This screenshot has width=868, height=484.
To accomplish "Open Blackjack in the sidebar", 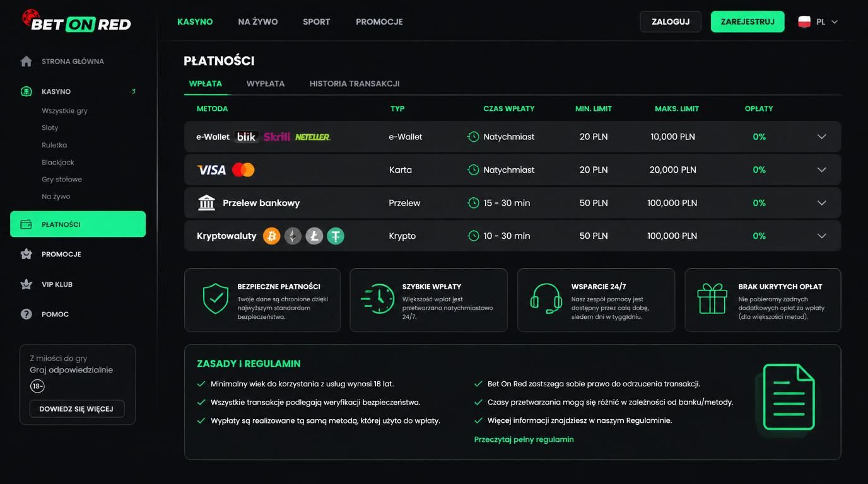I will pos(58,162).
